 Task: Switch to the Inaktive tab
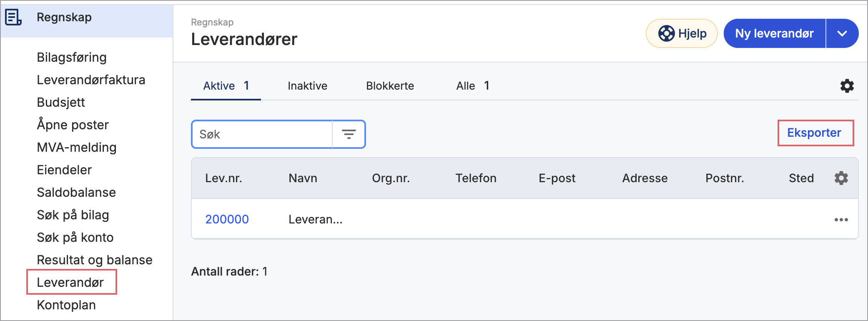307,86
